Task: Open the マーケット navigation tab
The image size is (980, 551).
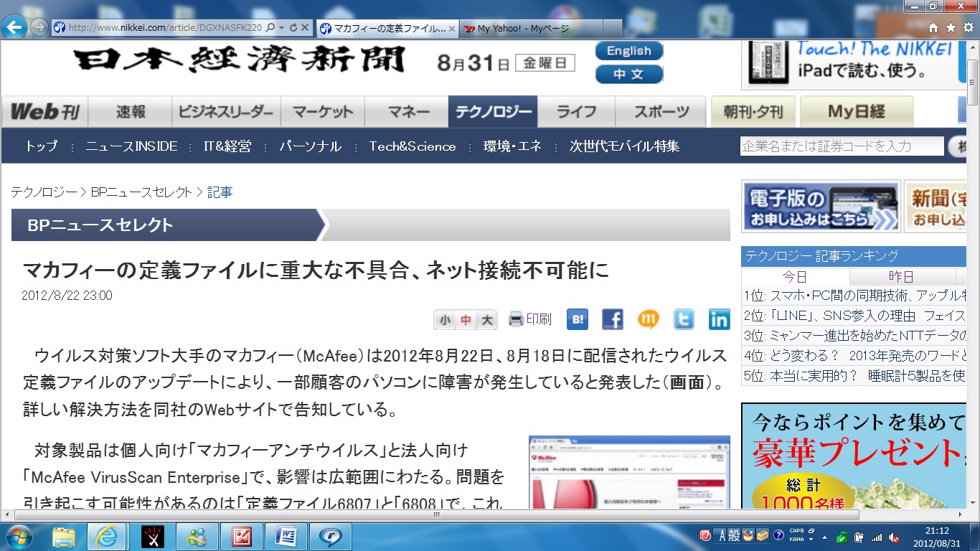Action: [x=322, y=112]
